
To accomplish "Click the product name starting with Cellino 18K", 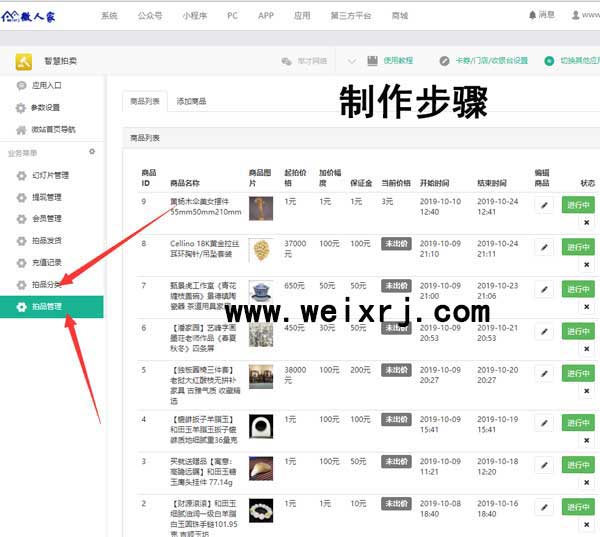I will [x=205, y=249].
